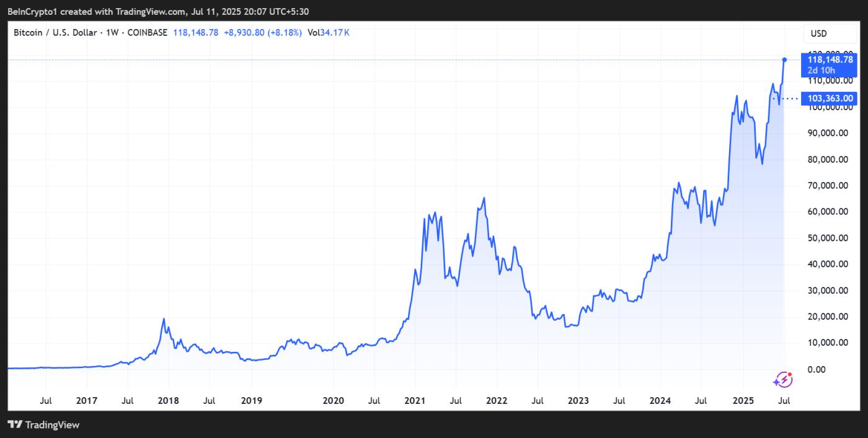Click the 2025 year label on the axis
The height and width of the screenshot is (438, 868).
coord(742,401)
